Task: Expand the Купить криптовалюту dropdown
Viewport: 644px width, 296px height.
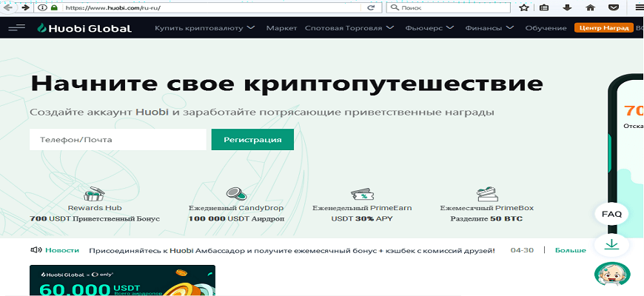Action: coord(205,28)
